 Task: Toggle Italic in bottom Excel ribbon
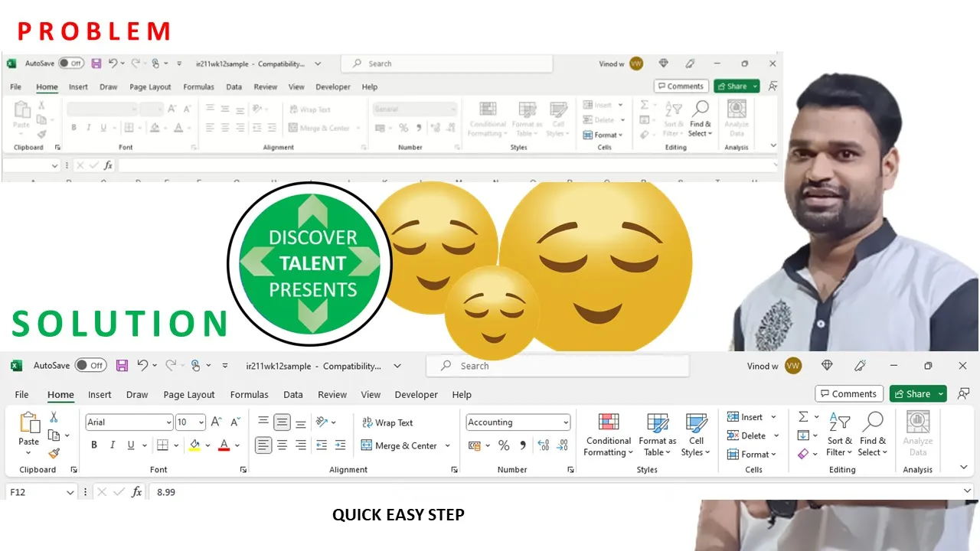[x=113, y=445]
